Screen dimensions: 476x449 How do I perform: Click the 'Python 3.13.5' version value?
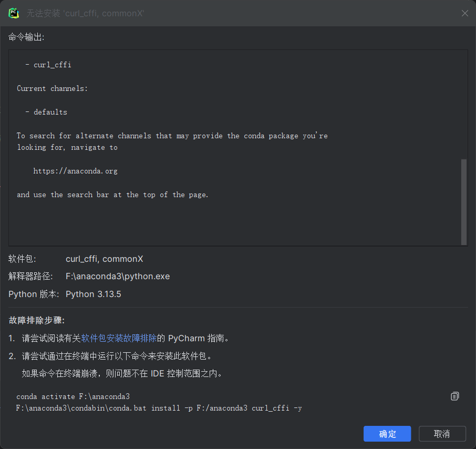pos(93,294)
